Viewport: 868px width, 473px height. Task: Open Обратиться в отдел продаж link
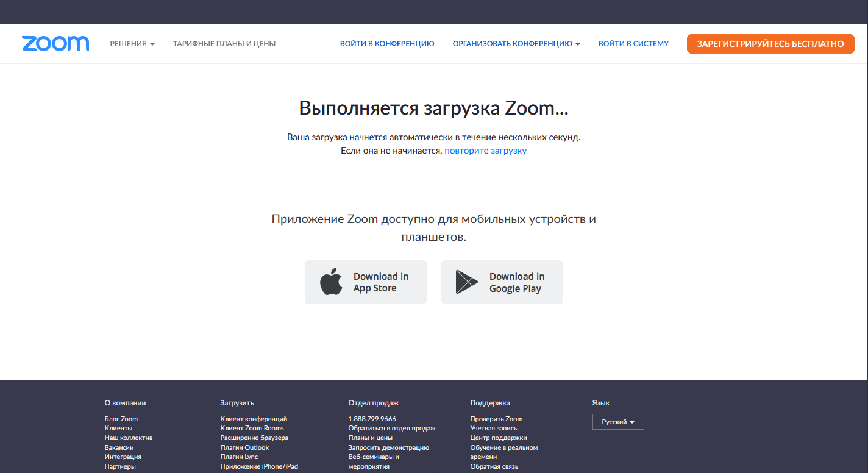(392, 429)
